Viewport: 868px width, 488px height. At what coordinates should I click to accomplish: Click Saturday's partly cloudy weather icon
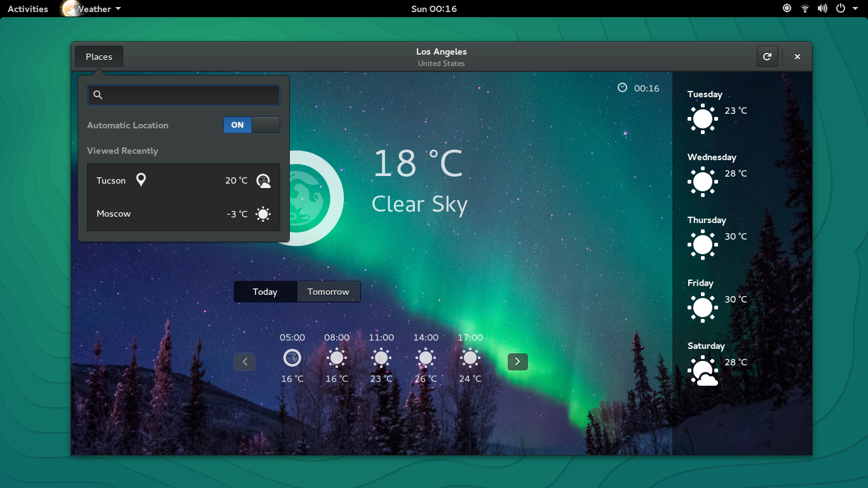(703, 370)
